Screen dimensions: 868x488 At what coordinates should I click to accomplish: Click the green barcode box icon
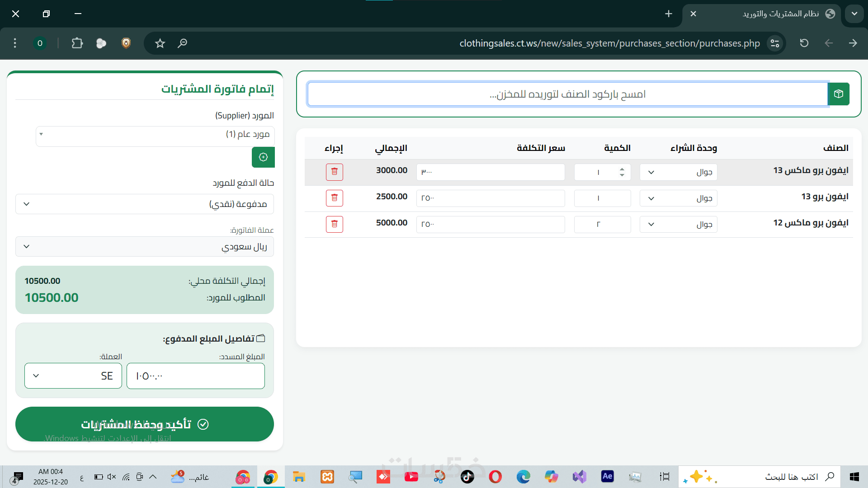839,94
